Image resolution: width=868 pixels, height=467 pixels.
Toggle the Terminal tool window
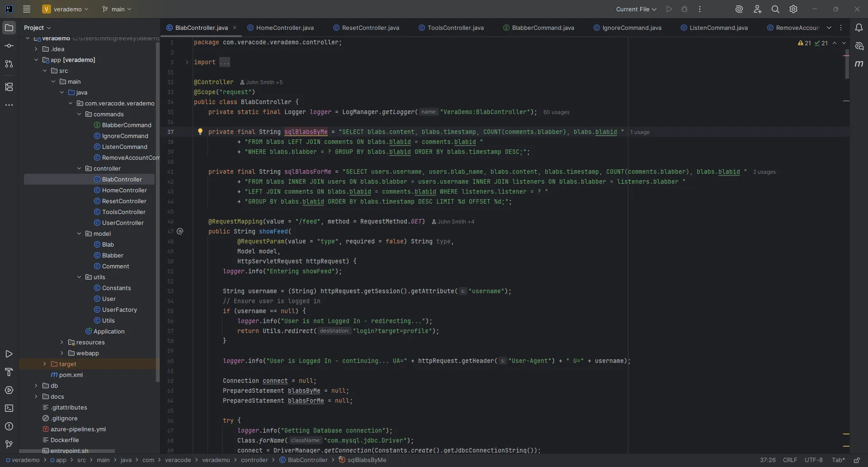(9, 408)
